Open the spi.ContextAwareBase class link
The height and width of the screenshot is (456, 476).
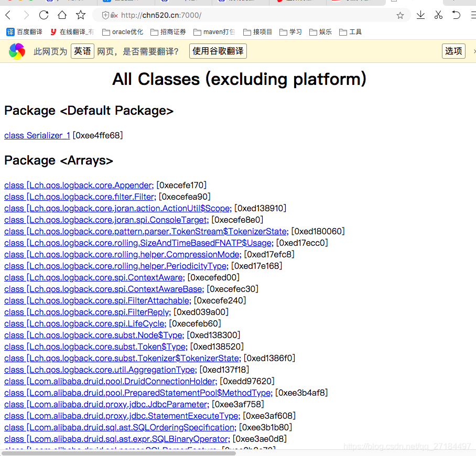tap(104, 289)
